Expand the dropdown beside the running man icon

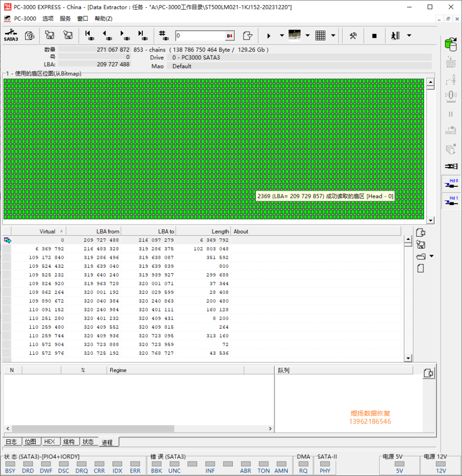tap(409, 35)
